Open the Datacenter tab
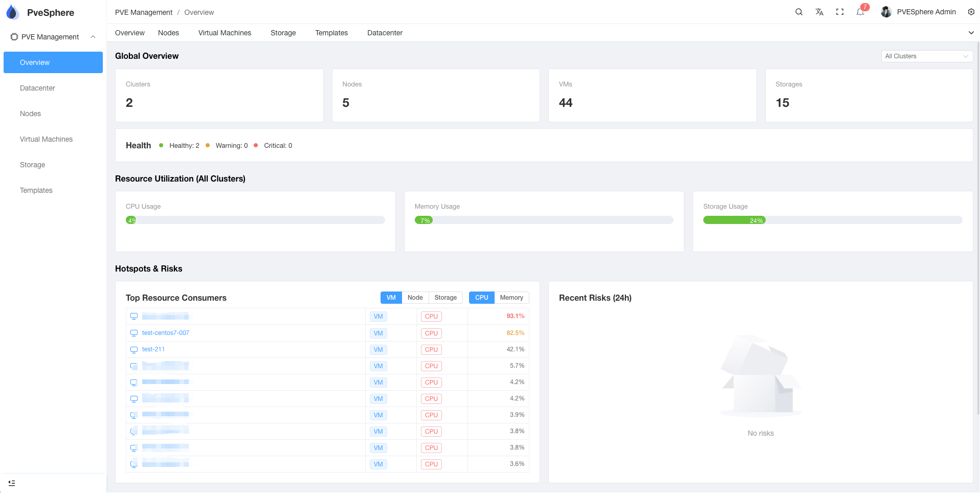 384,32
